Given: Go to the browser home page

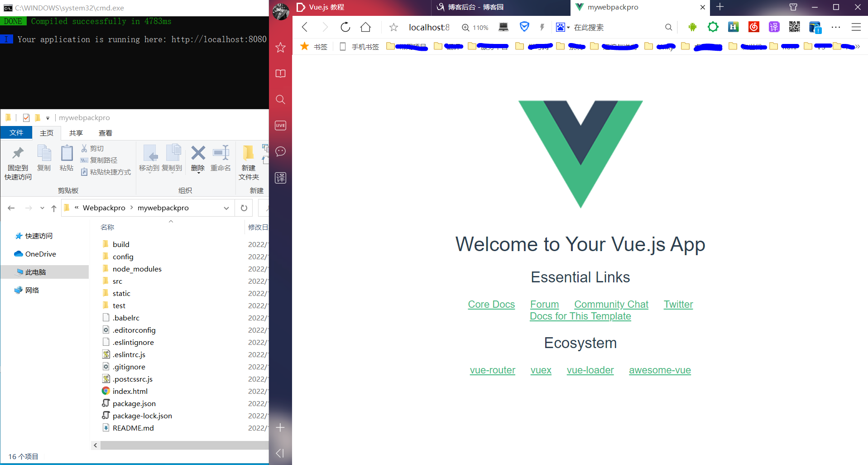Looking at the screenshot, I should pyautogui.click(x=366, y=27).
